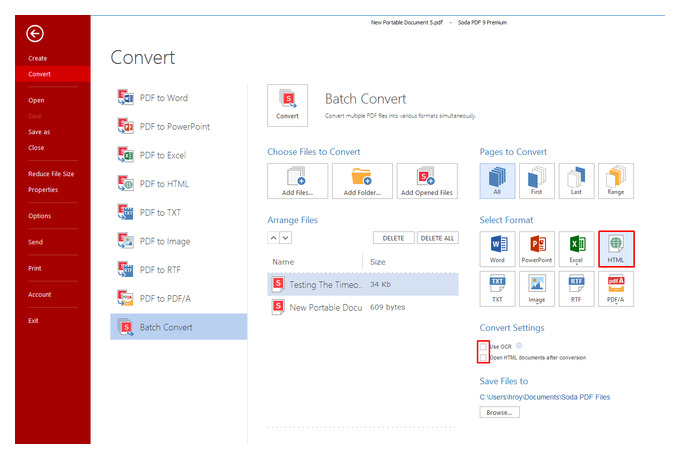This screenshot has height=459, width=680.
Task: Select the Testing The Timeo.. file row
Action: [363, 284]
